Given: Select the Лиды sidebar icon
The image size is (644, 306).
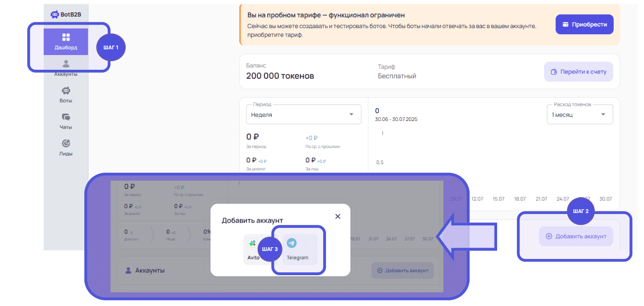Looking at the screenshot, I should 66,148.
